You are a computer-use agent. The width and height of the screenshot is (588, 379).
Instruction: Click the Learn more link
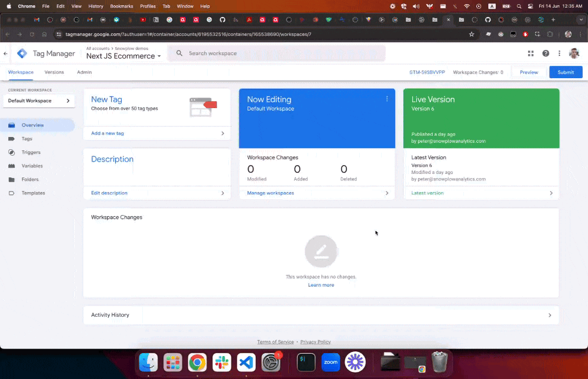(321, 285)
